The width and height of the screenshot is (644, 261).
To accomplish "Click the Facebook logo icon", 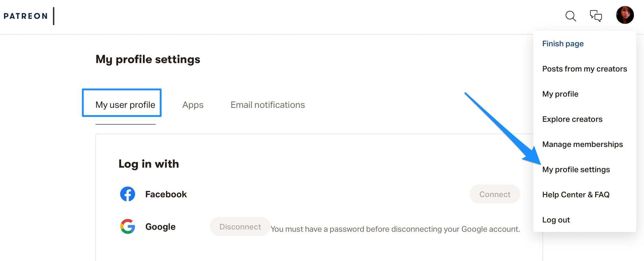I will click(x=128, y=194).
